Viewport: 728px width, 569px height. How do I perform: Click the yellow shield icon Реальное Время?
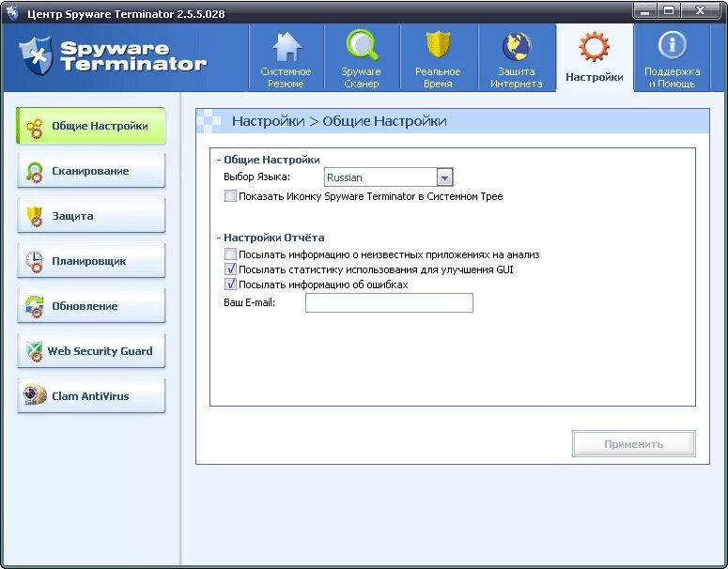pos(439,45)
